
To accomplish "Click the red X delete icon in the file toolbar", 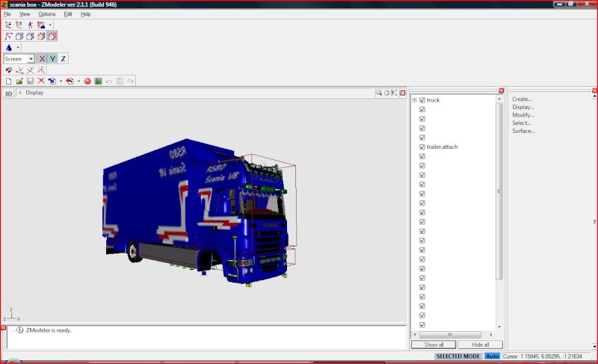I will 41,81.
